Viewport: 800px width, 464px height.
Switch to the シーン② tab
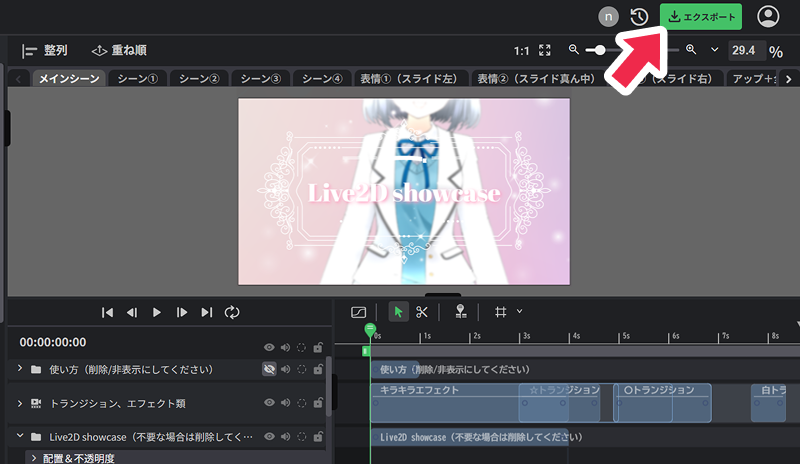pyautogui.click(x=198, y=78)
